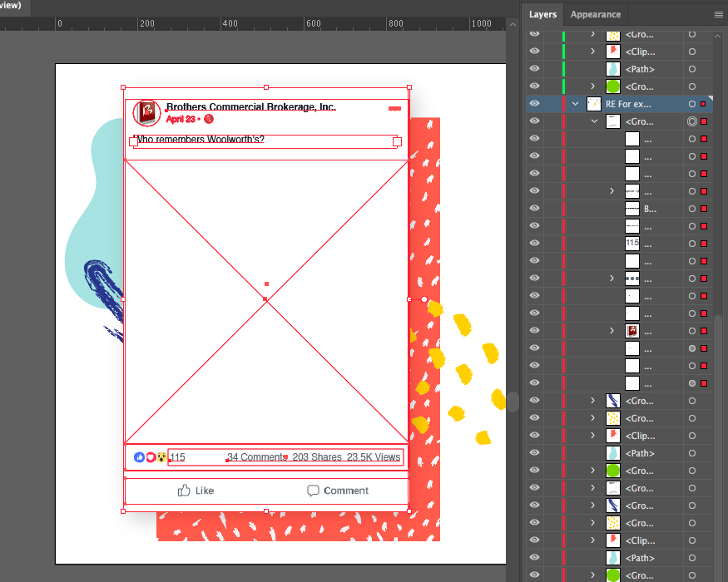Click the target circle on the B... row
The width and height of the screenshot is (728, 582).
pos(691,209)
